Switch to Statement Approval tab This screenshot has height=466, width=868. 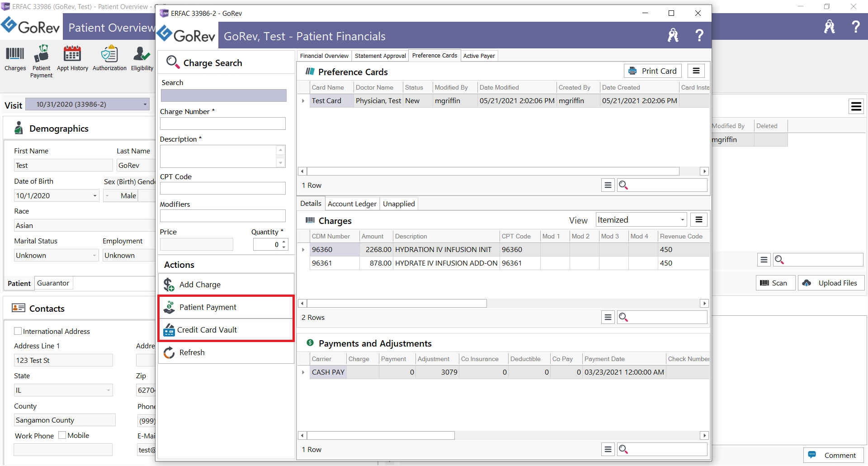pos(380,56)
